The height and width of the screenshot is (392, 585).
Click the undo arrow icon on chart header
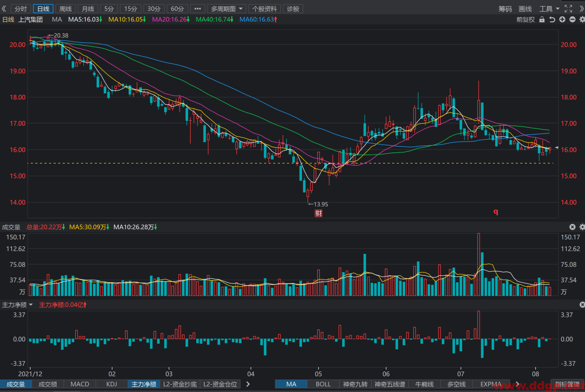pyautogui.click(x=552, y=20)
